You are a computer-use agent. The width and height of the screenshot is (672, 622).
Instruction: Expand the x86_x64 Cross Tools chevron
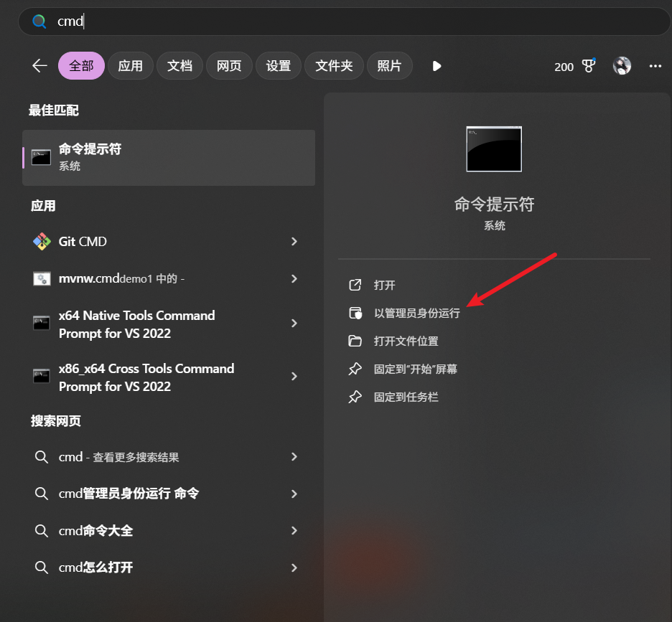[x=294, y=376]
